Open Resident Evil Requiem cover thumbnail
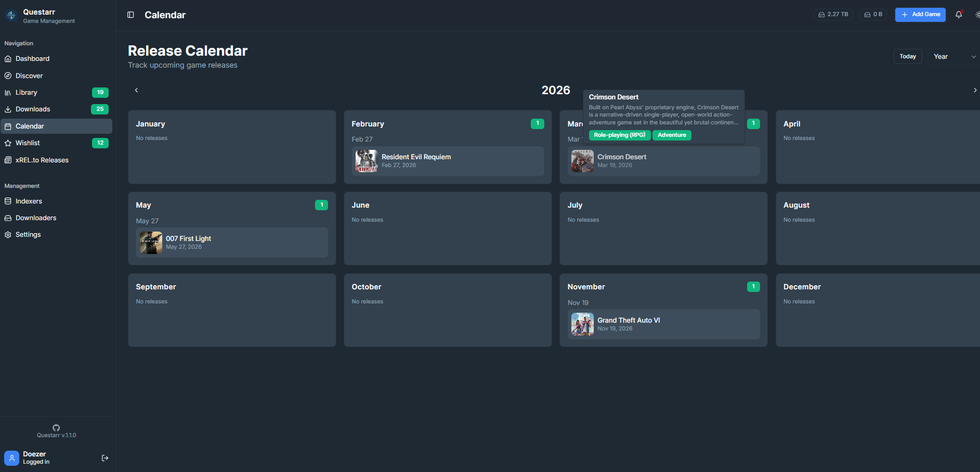 [367, 161]
